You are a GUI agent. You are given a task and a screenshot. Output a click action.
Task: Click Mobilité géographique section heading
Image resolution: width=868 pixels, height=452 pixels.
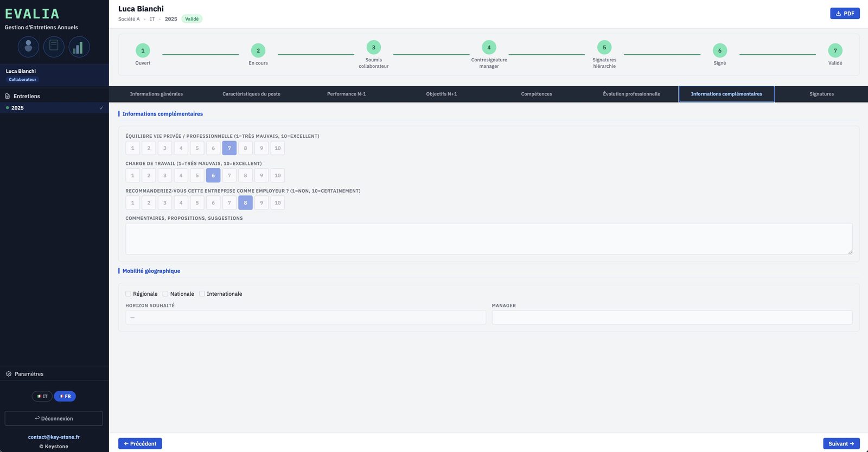(x=151, y=271)
